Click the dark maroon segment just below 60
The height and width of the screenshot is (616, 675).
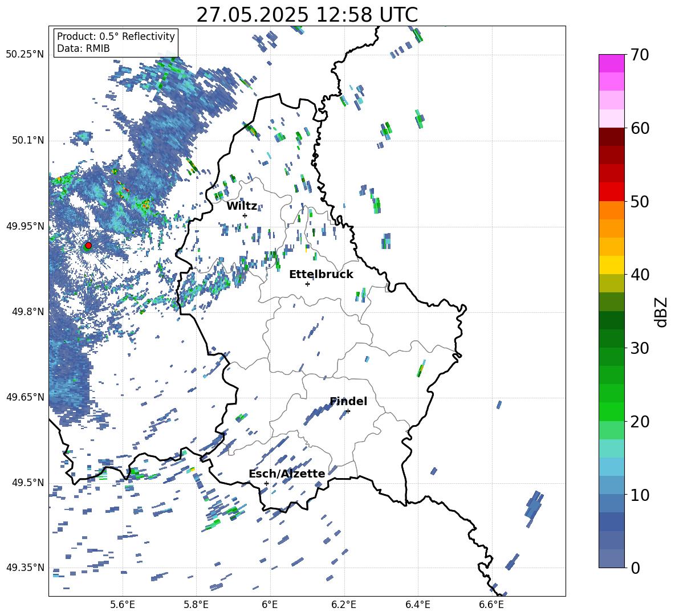611,137
